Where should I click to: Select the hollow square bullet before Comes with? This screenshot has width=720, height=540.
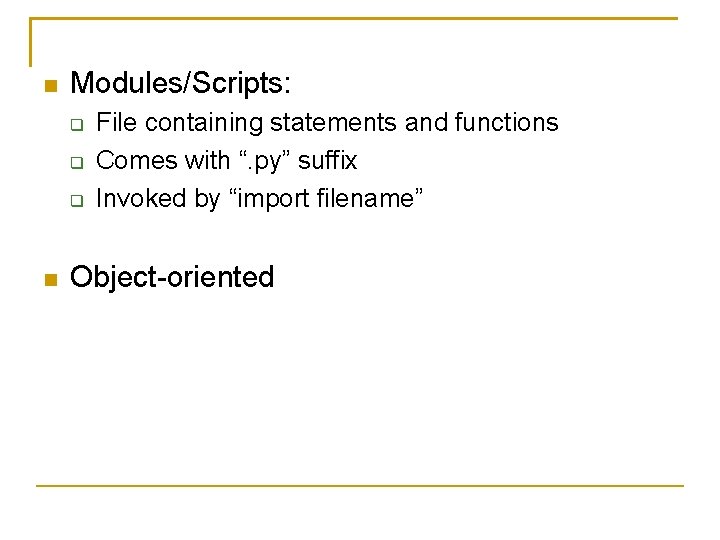(x=77, y=163)
